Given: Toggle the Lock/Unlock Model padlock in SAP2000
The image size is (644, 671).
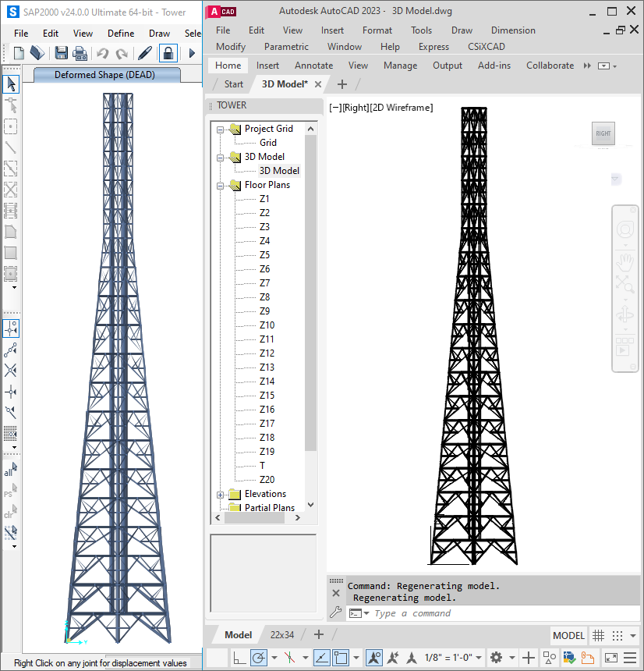Looking at the screenshot, I should [x=168, y=53].
